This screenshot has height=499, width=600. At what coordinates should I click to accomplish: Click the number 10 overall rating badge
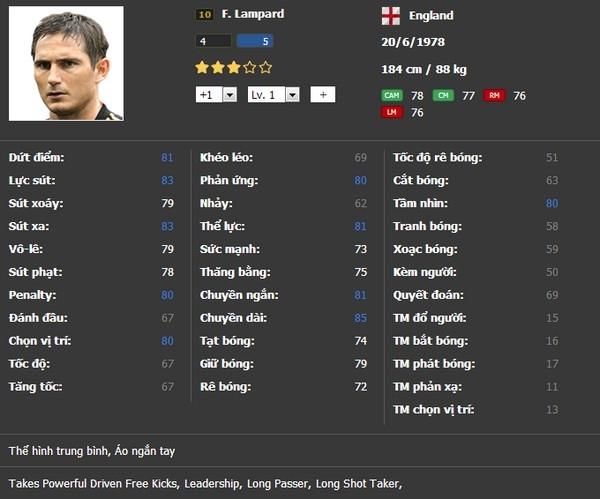pyautogui.click(x=204, y=15)
